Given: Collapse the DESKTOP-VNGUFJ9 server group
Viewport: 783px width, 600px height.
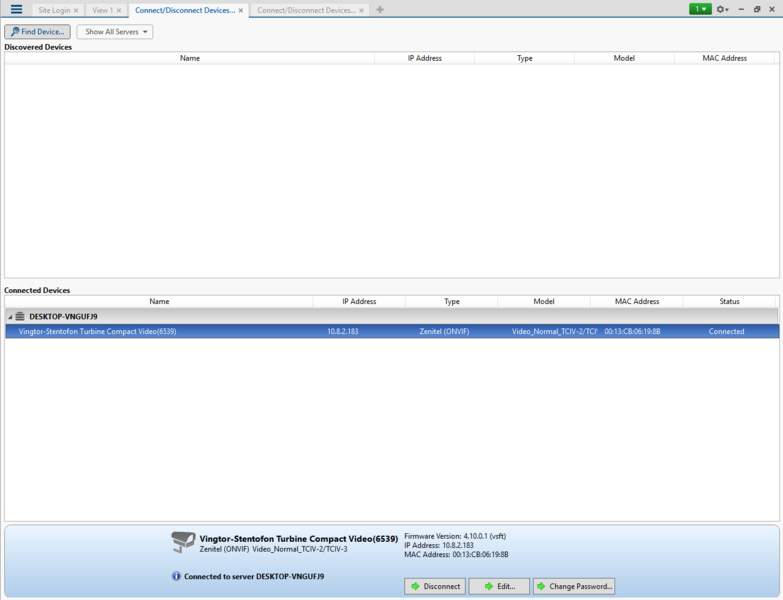Looking at the screenshot, I should click(x=10, y=316).
